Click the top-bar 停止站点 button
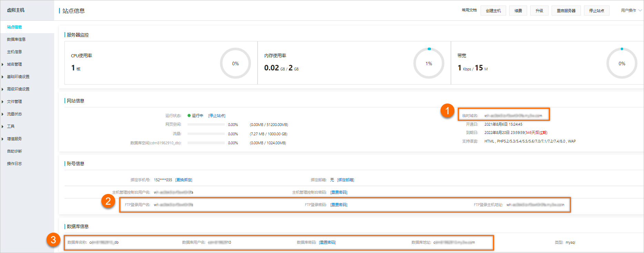 click(x=596, y=11)
